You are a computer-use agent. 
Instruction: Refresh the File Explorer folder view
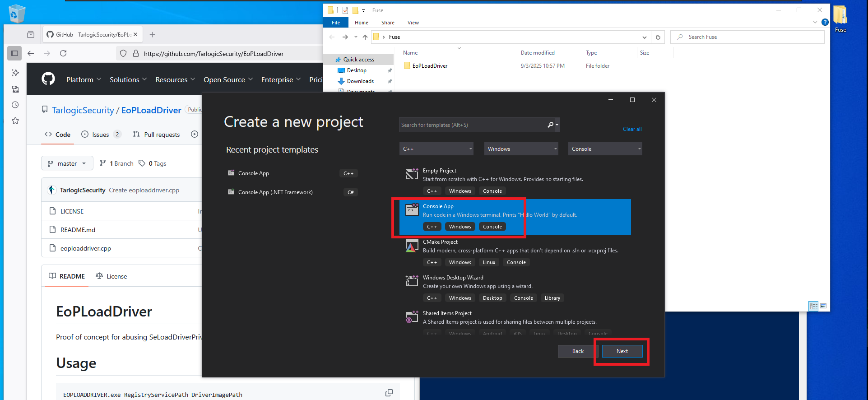point(658,37)
